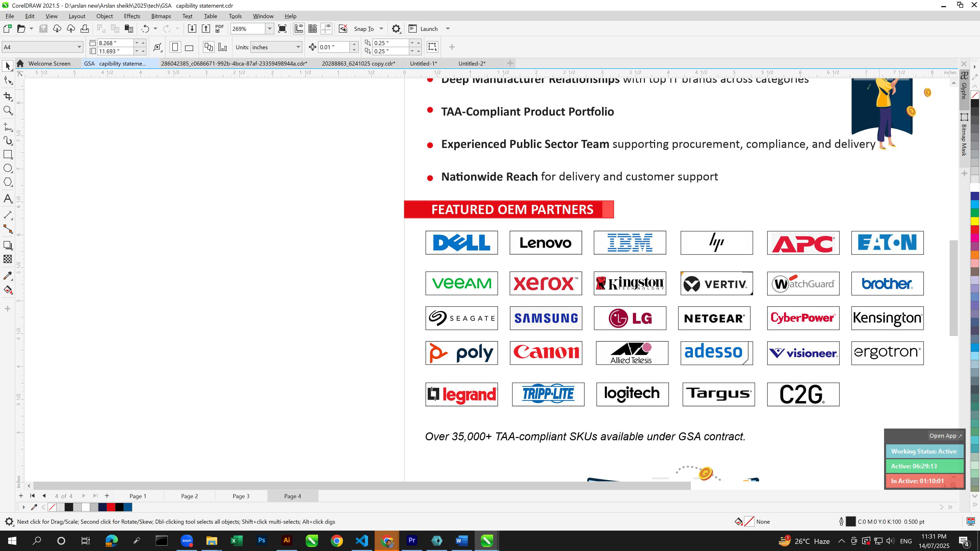980x551 pixels.
Task: Add page button after page navigator
Action: [x=107, y=496]
